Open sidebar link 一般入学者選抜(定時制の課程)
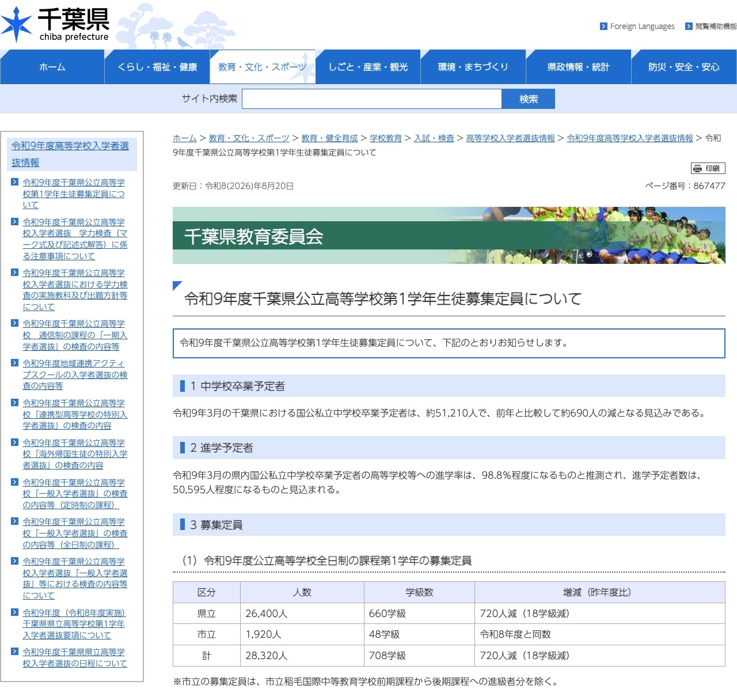This screenshot has width=737, height=700. [75, 494]
